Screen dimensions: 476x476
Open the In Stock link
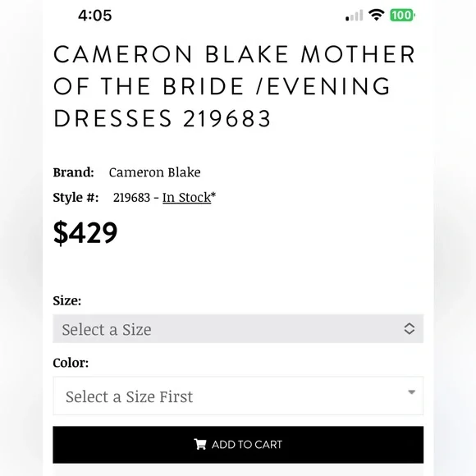(x=186, y=197)
